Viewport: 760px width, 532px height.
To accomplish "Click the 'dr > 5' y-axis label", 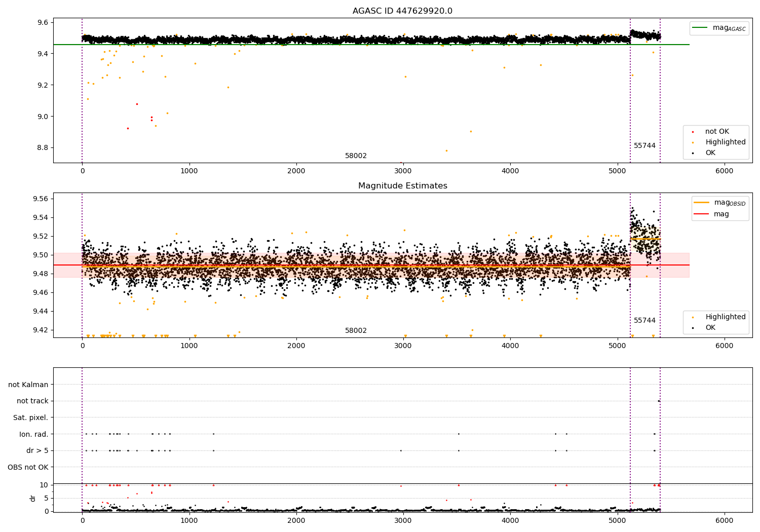I will click(x=37, y=450).
